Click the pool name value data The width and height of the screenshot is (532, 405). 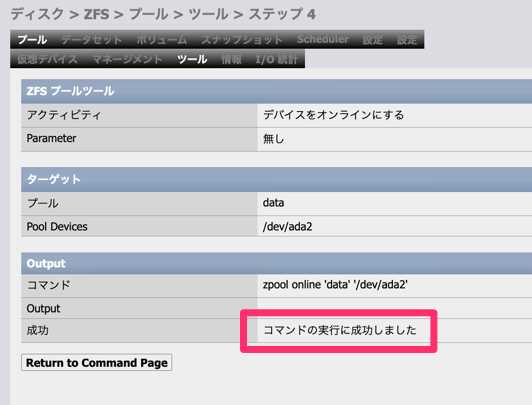click(x=273, y=203)
